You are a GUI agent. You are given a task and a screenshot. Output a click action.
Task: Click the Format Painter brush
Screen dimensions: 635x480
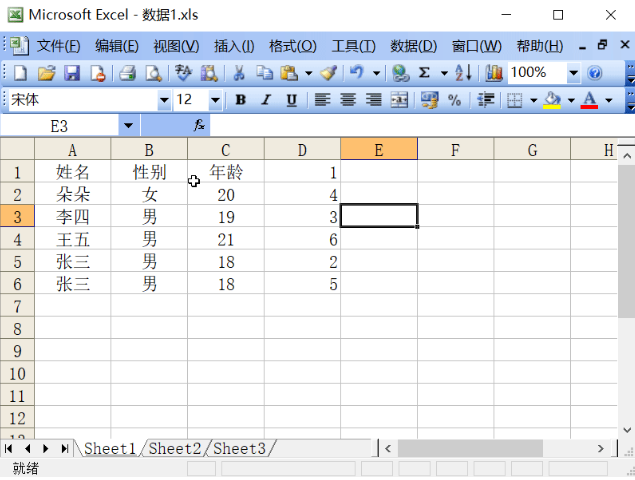tap(328, 73)
